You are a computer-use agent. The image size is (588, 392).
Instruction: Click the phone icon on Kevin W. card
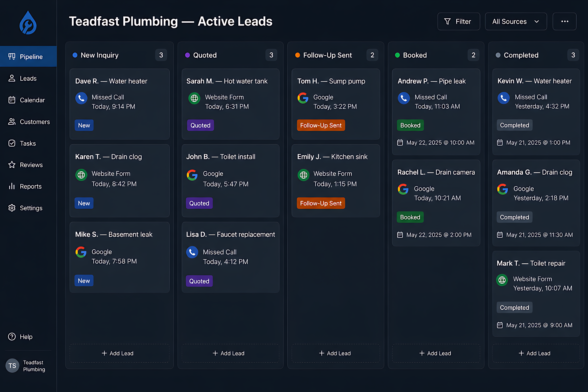[504, 98]
